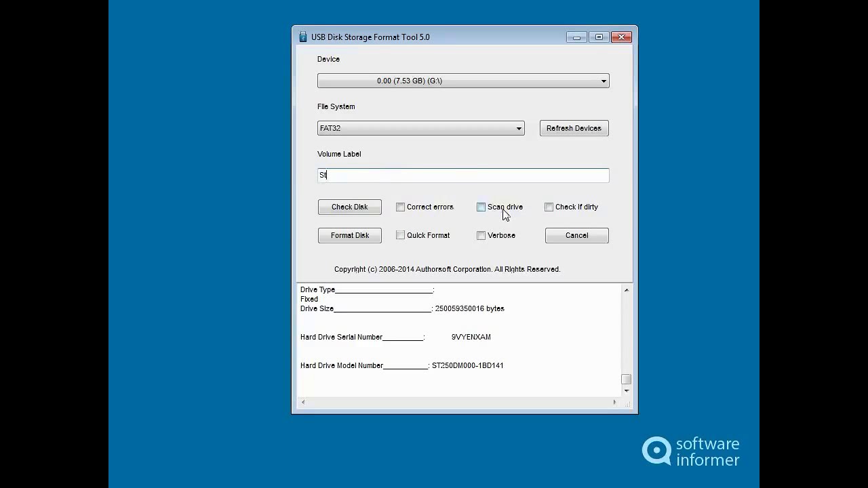Click the Check Disk button

click(x=350, y=207)
